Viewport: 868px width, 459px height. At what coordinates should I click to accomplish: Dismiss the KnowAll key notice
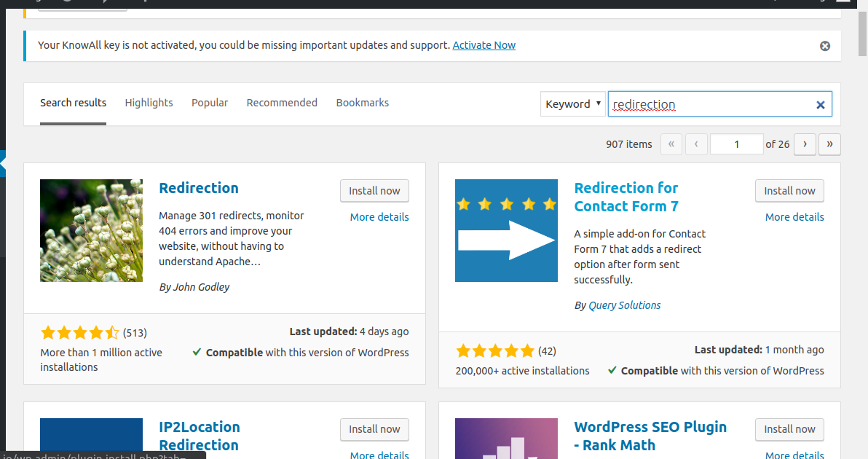[825, 46]
